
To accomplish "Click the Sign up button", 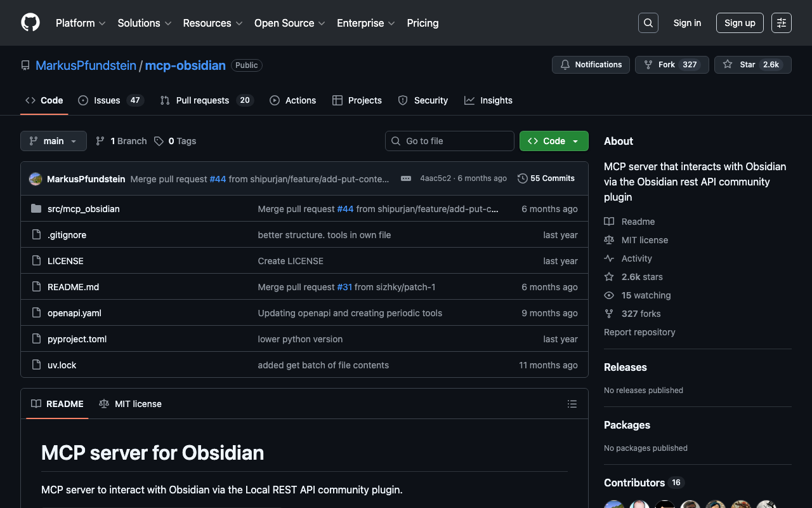I will (740, 23).
